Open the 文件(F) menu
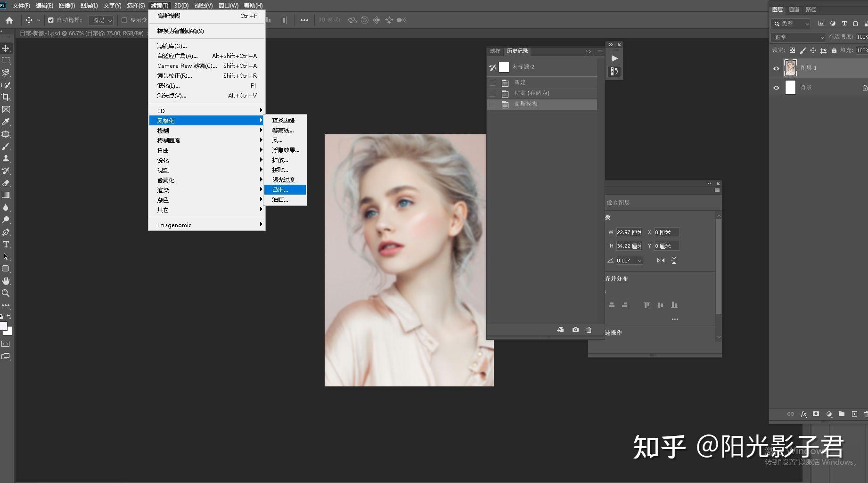 point(21,5)
